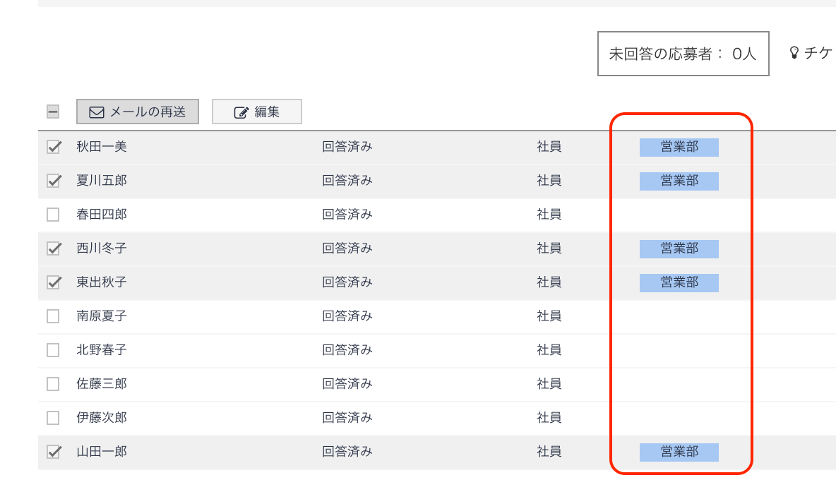The image size is (836, 504).
Task: Click 回答済み status in 佐藤三郎's row
Action: coord(347,384)
